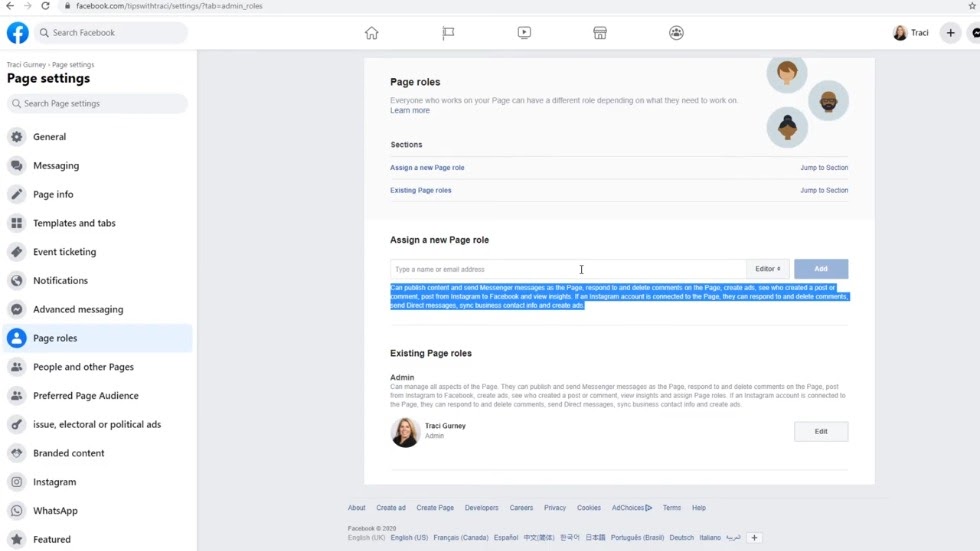Open Notifications settings
The image size is (980, 551).
pyautogui.click(x=98, y=280)
